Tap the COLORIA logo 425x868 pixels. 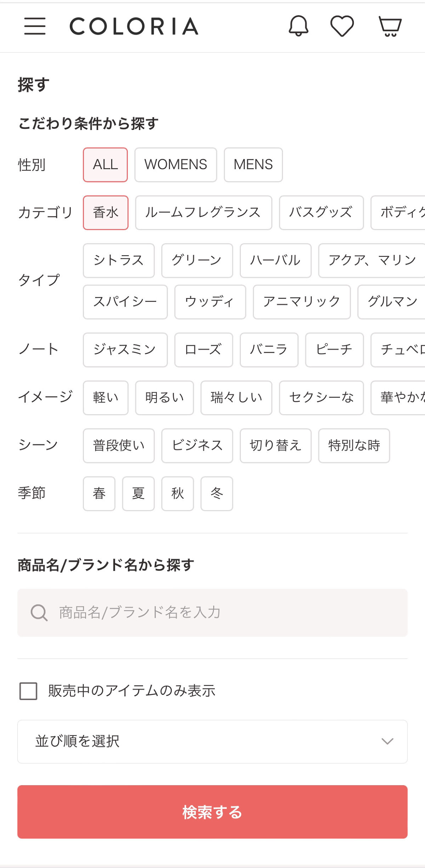click(134, 27)
